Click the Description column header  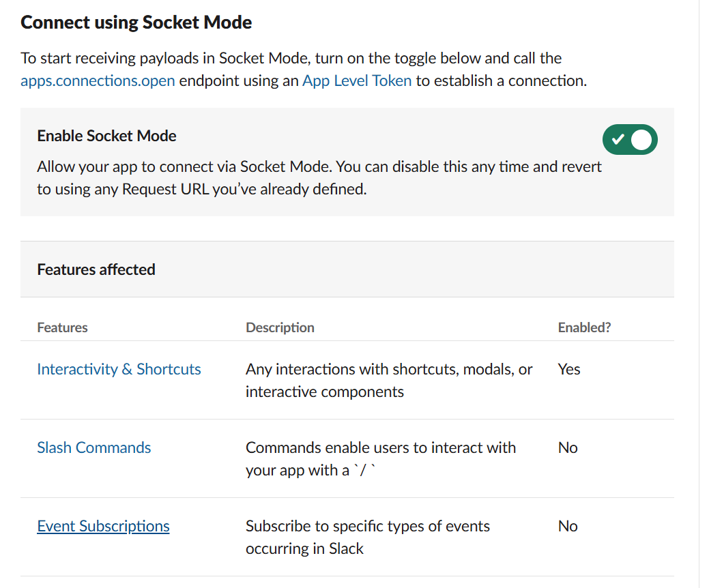click(280, 327)
